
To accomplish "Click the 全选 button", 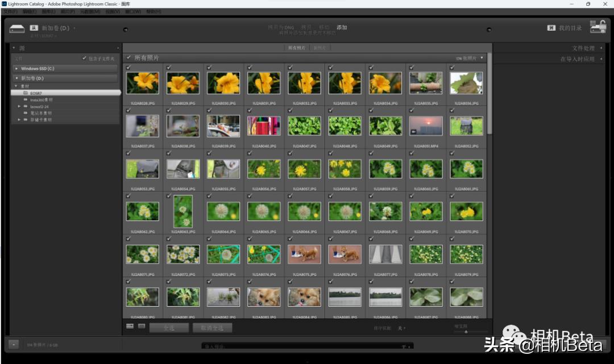I will [x=169, y=328].
